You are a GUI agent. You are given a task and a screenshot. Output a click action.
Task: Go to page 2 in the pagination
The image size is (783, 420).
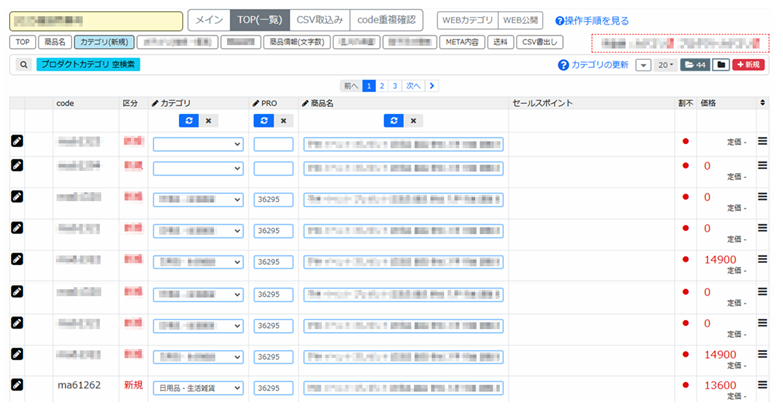pos(382,86)
